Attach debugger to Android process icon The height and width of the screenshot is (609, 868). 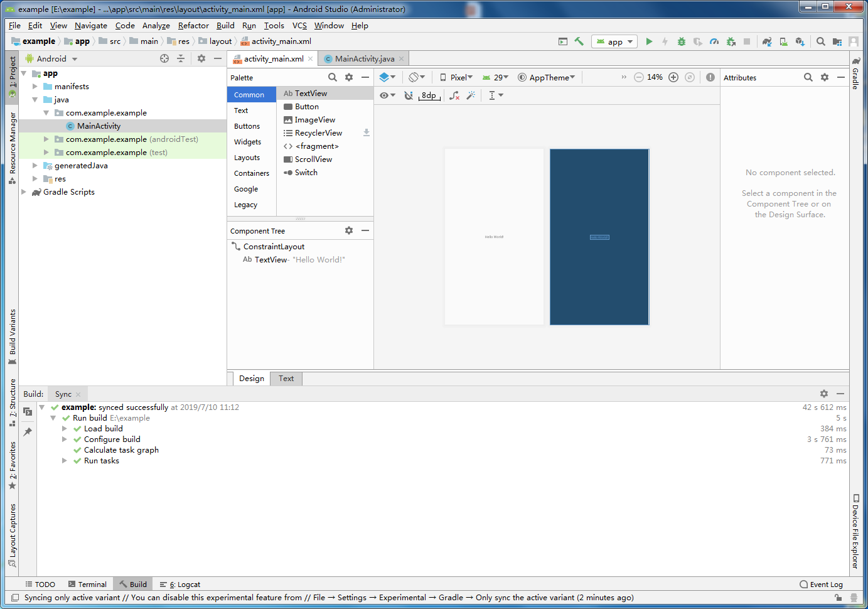731,41
